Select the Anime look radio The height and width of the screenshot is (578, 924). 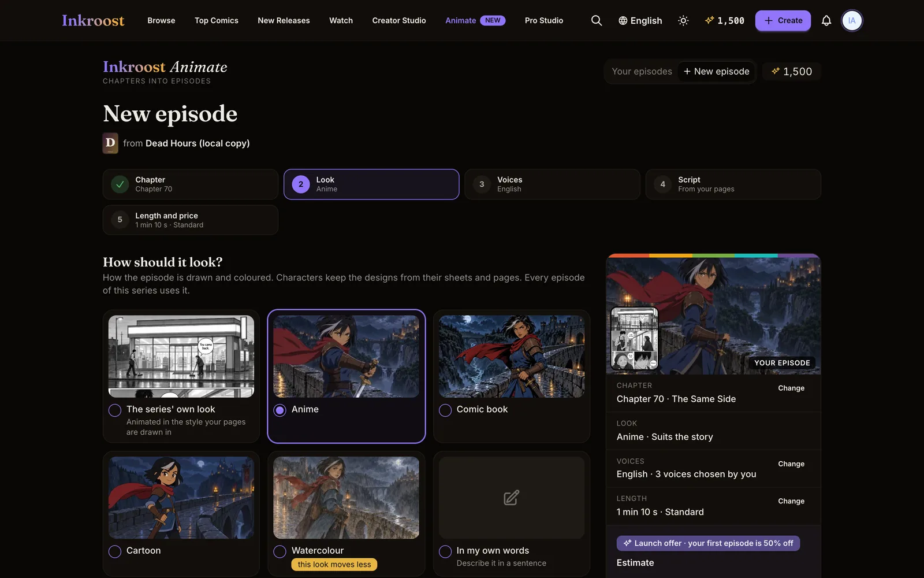click(x=280, y=410)
